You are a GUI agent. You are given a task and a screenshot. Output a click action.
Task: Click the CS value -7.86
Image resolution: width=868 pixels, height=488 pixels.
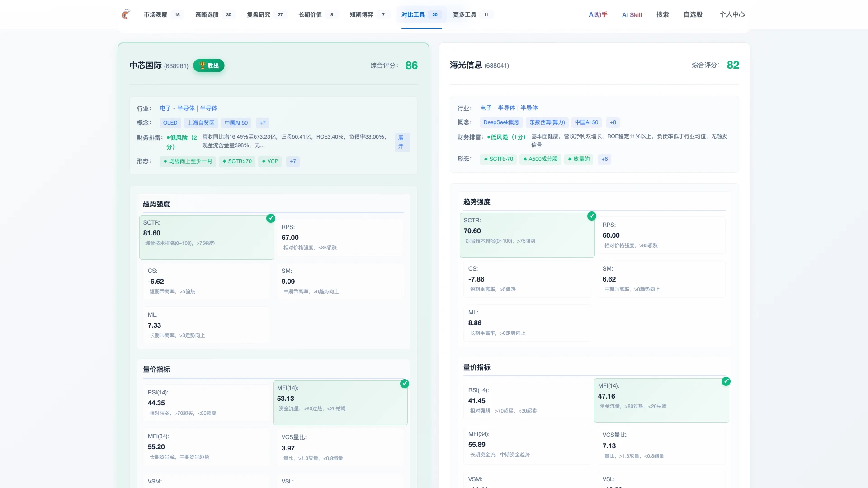[476, 279]
